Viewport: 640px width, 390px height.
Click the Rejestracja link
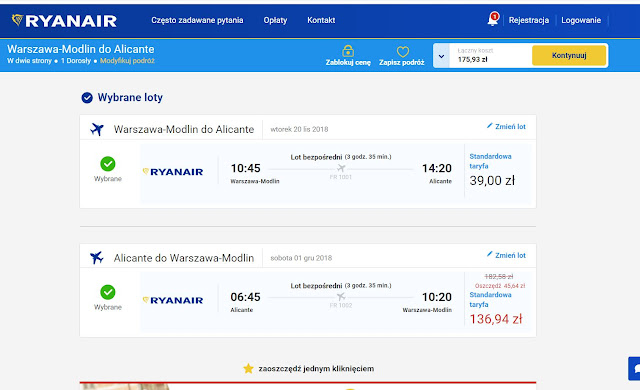tap(529, 20)
